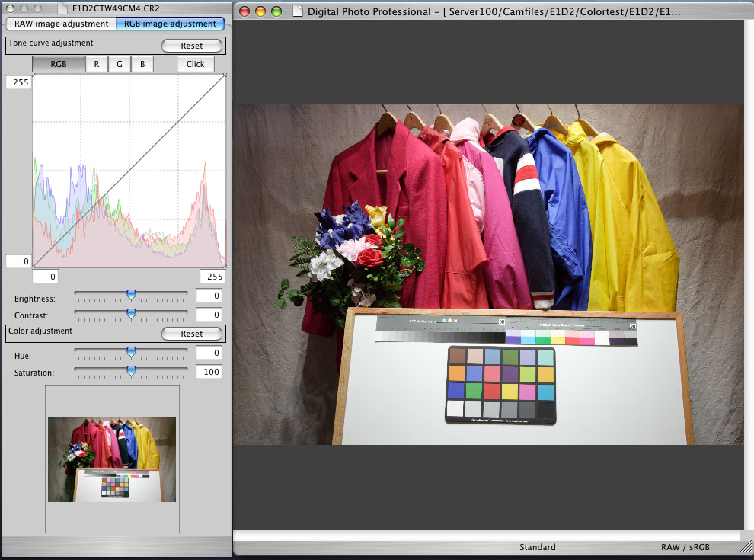Click the Saturation value field showing 100

coord(208,373)
